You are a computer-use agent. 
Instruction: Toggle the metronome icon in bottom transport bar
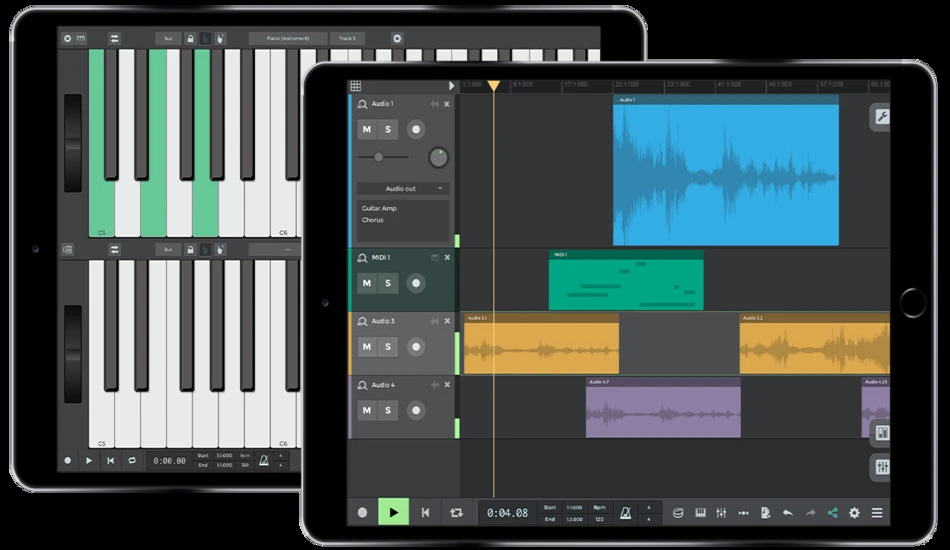tap(625, 513)
